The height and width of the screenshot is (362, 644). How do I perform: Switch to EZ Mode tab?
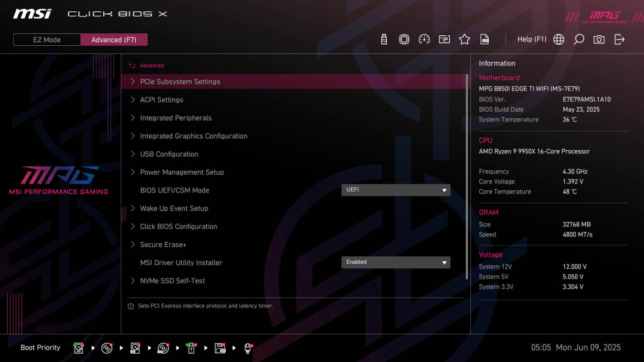pyautogui.click(x=47, y=40)
